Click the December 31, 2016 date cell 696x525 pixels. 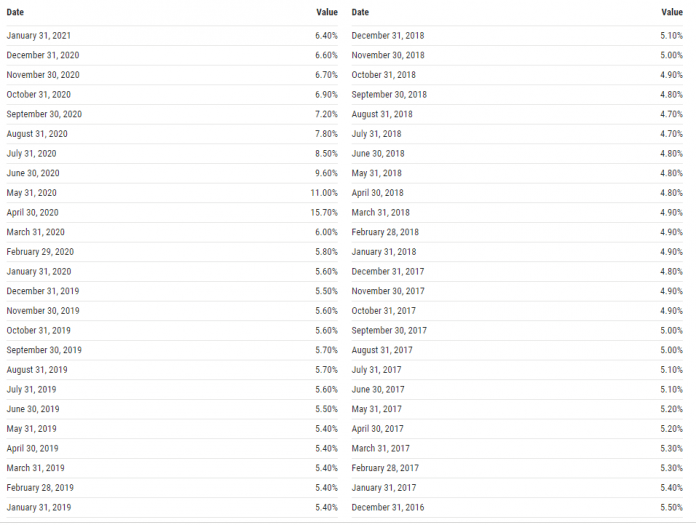(388, 508)
